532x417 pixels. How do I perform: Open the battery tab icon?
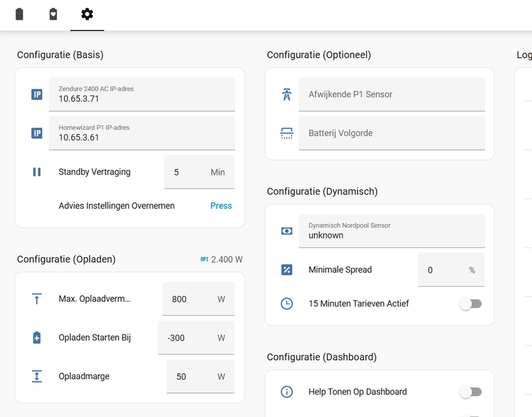[x=19, y=14]
